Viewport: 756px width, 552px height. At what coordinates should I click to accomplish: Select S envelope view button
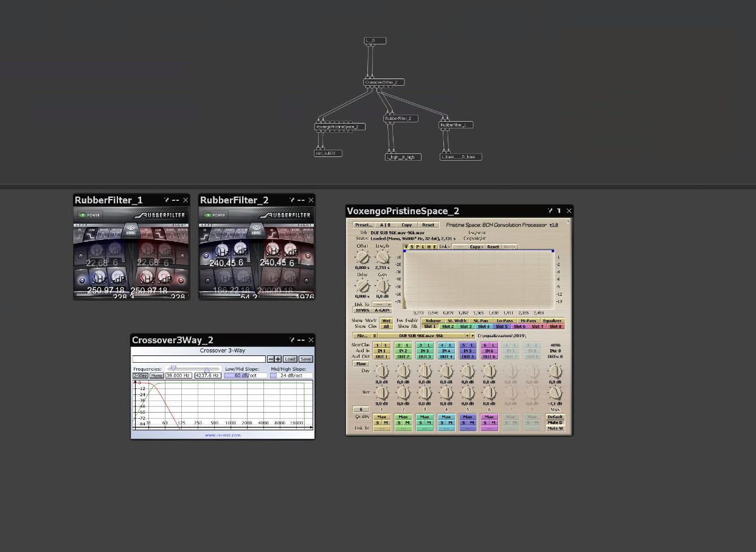click(x=412, y=246)
